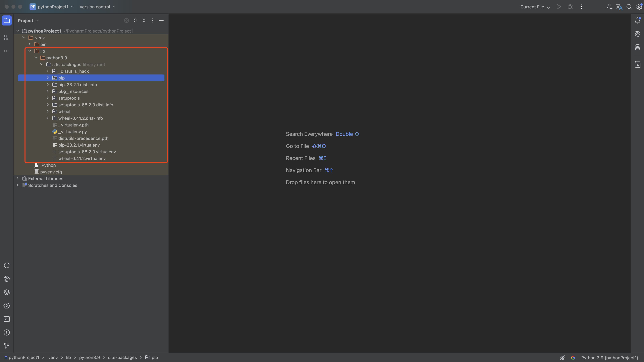This screenshot has width=644, height=362.
Task: Click Select Opened File crosshair icon
Action: [127, 20]
